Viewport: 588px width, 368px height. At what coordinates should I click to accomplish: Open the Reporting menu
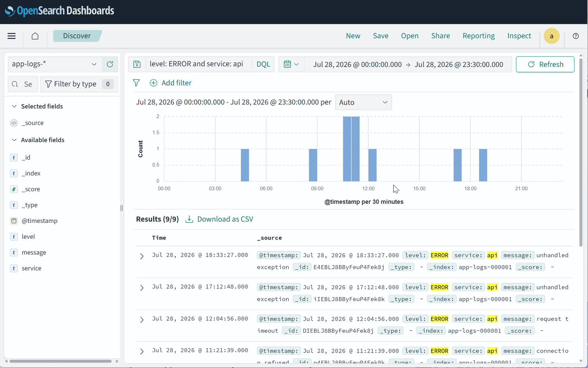tap(478, 36)
